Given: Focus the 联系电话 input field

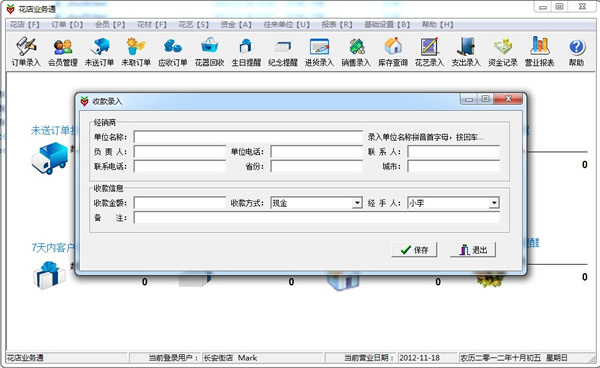Looking at the screenshot, I should click(x=179, y=166).
